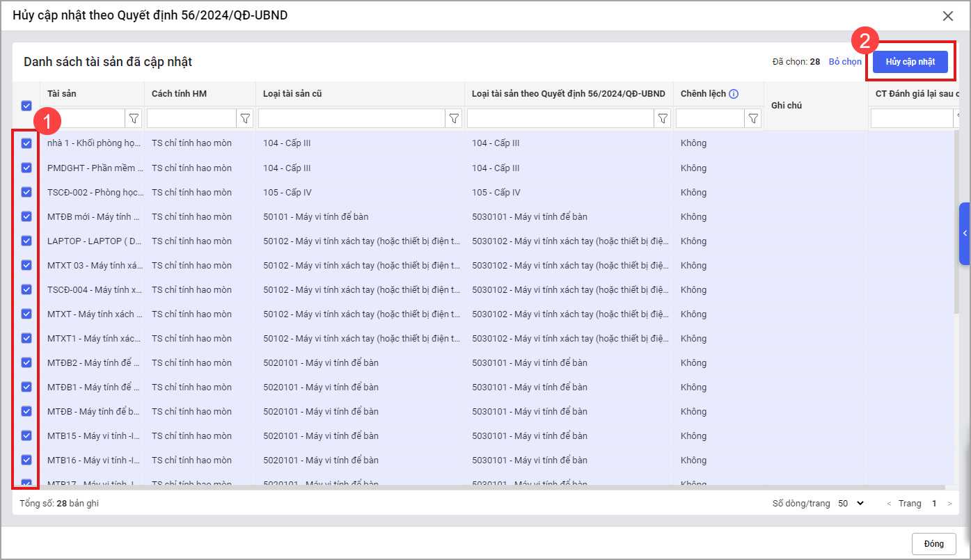Go to next page arrow
Viewport: 971px width, 560px height.
coord(949,504)
